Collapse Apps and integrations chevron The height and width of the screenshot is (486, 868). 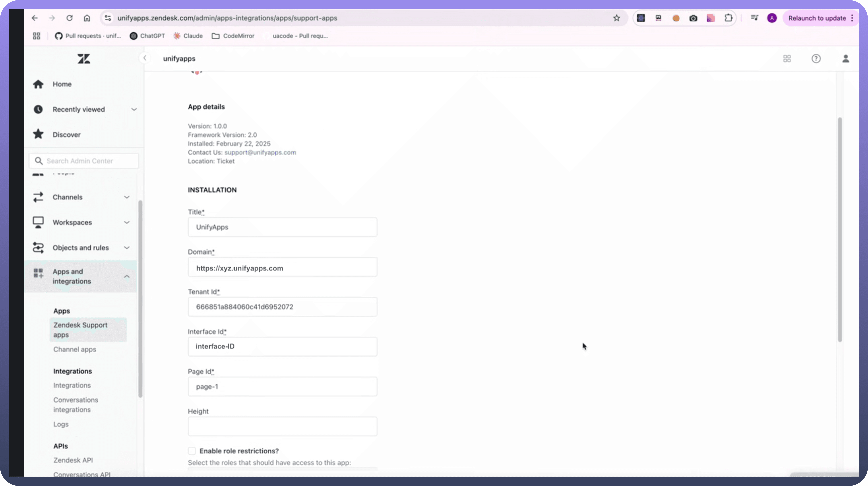click(127, 276)
